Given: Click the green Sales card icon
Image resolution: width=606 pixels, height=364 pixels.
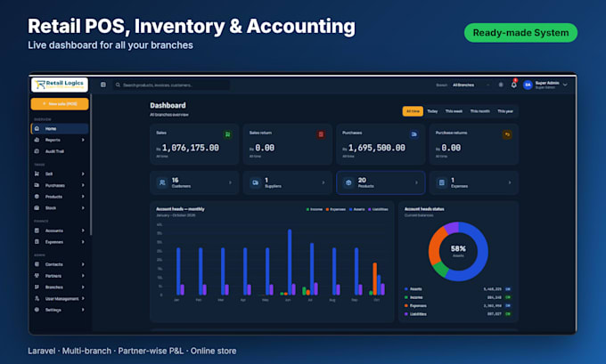Looking at the screenshot, I should [x=227, y=134].
